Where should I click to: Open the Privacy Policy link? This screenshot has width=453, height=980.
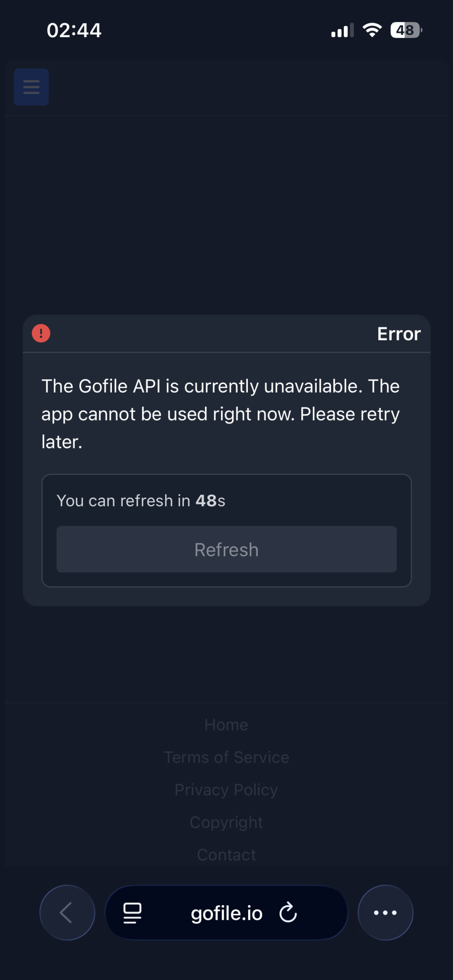click(x=226, y=790)
